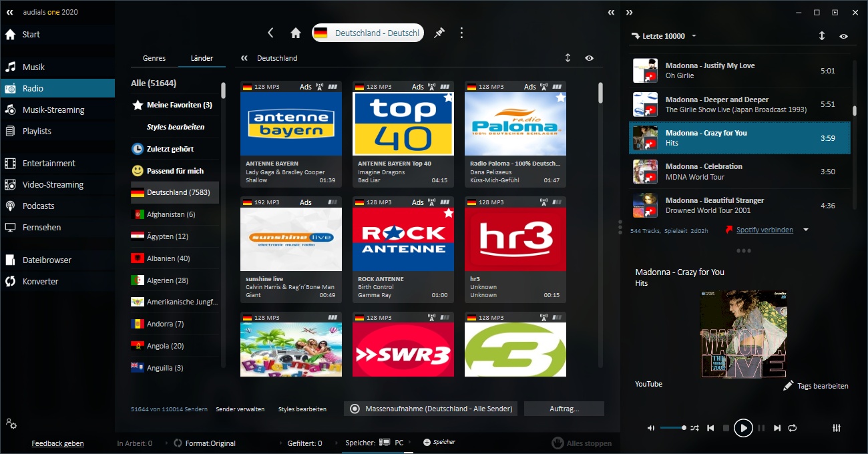Screen dimensions: 868x454
Task: Switch to the Genres tab
Action: pyautogui.click(x=154, y=58)
